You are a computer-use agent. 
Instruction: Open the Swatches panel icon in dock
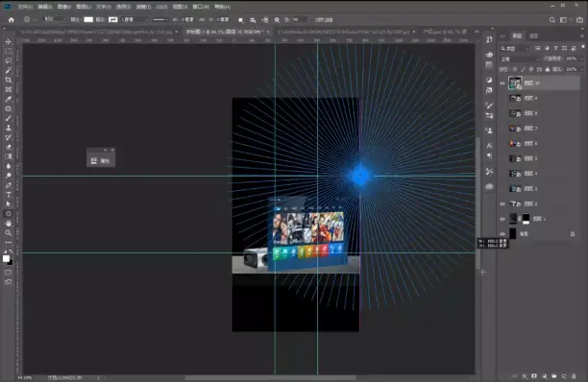[x=489, y=65]
